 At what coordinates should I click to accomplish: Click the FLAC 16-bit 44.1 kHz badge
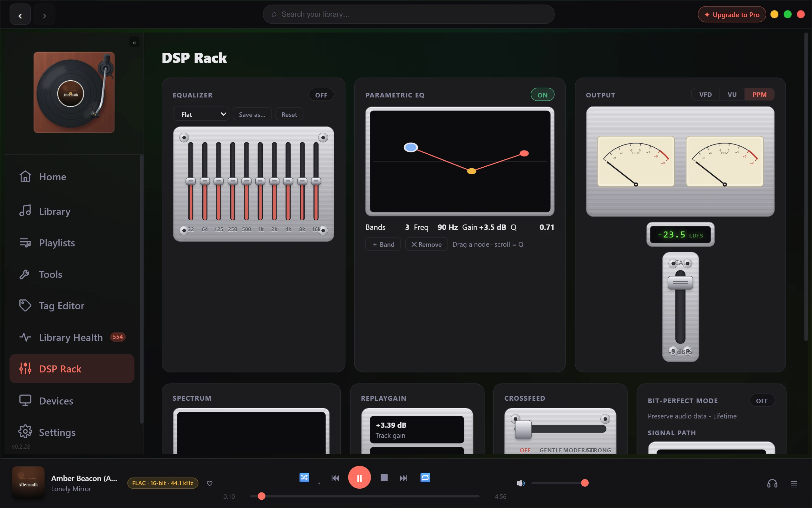163,483
